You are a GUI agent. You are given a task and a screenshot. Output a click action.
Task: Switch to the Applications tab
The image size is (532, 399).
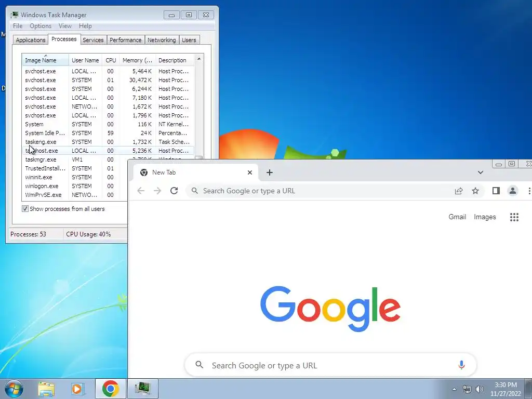click(31, 39)
